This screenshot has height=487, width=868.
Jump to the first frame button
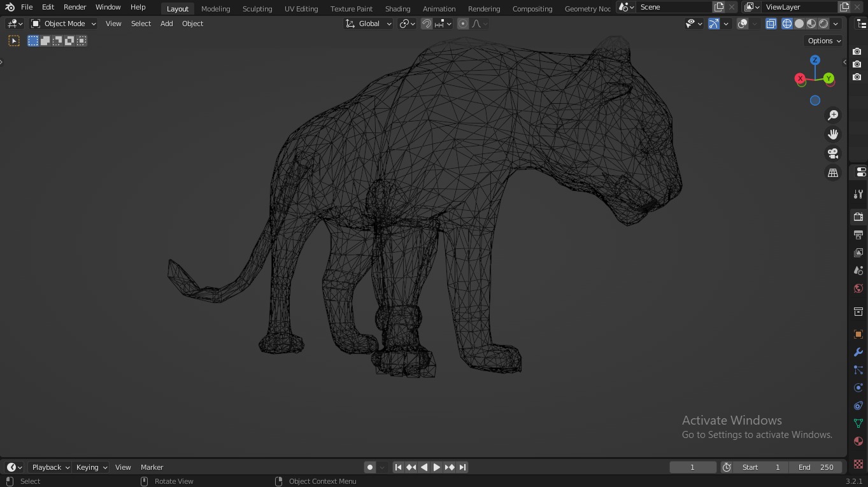[x=398, y=467]
